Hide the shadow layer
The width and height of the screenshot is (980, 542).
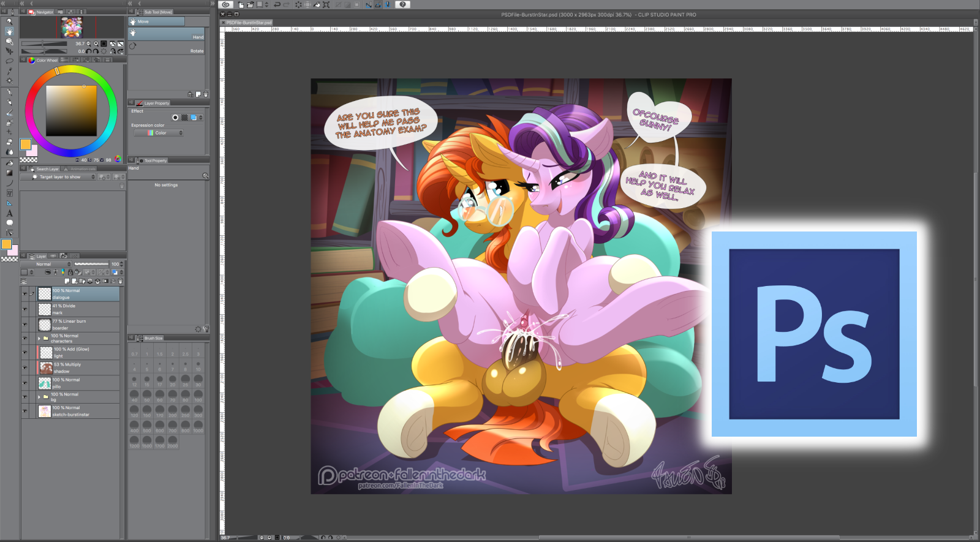pos(24,367)
